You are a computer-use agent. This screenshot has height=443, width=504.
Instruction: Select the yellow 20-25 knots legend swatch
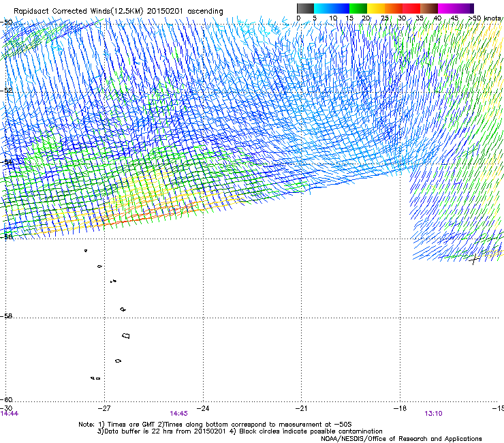pyautogui.click(x=376, y=8)
